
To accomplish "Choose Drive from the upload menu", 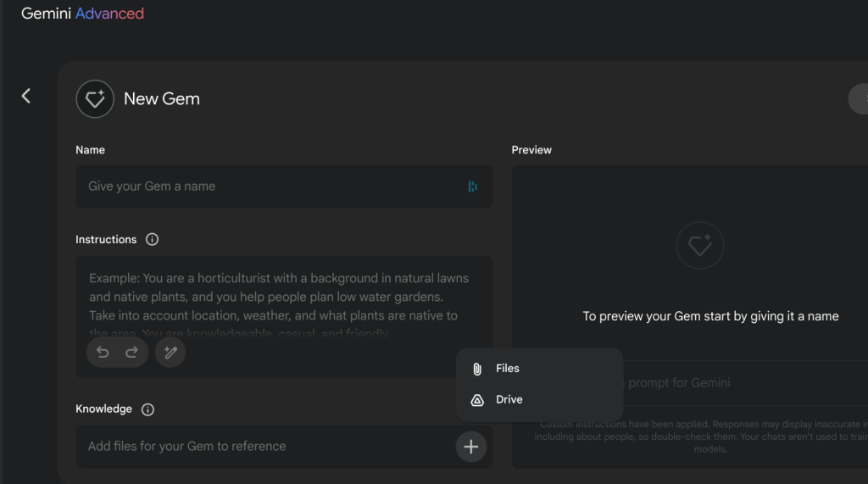I will click(540, 399).
